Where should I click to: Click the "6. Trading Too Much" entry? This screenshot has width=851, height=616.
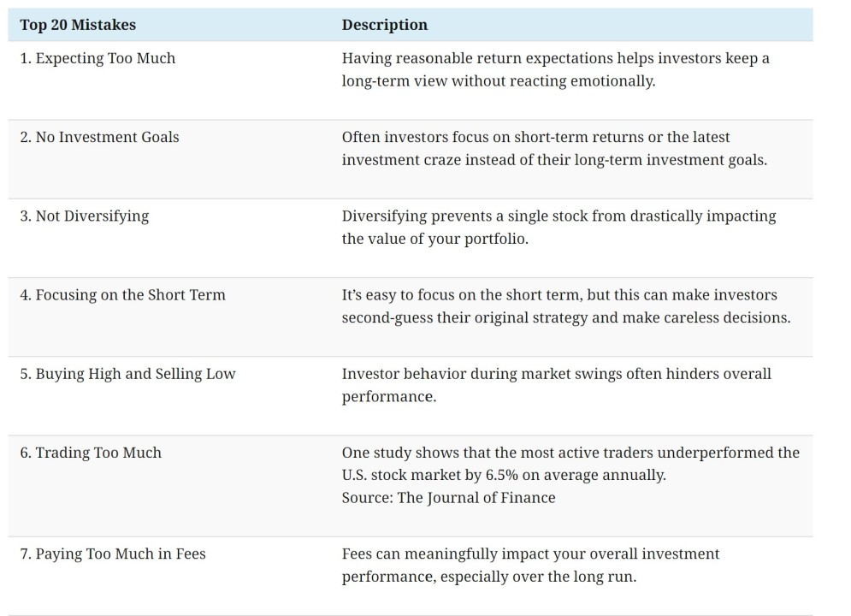click(91, 453)
